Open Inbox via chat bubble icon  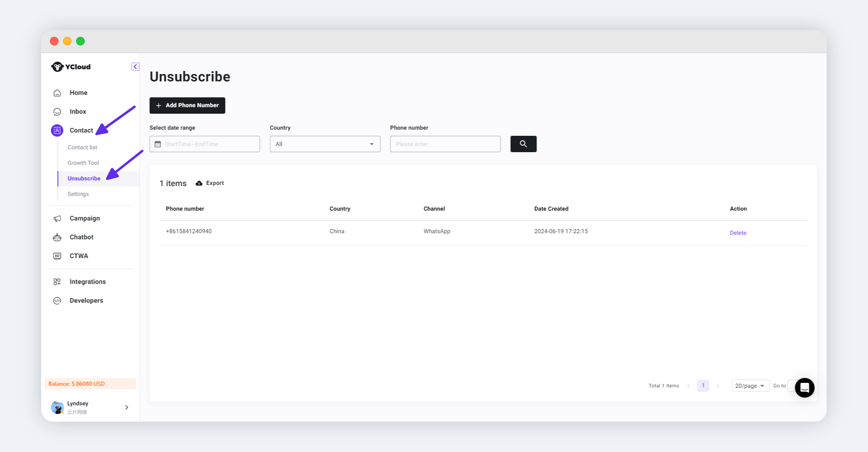click(57, 112)
